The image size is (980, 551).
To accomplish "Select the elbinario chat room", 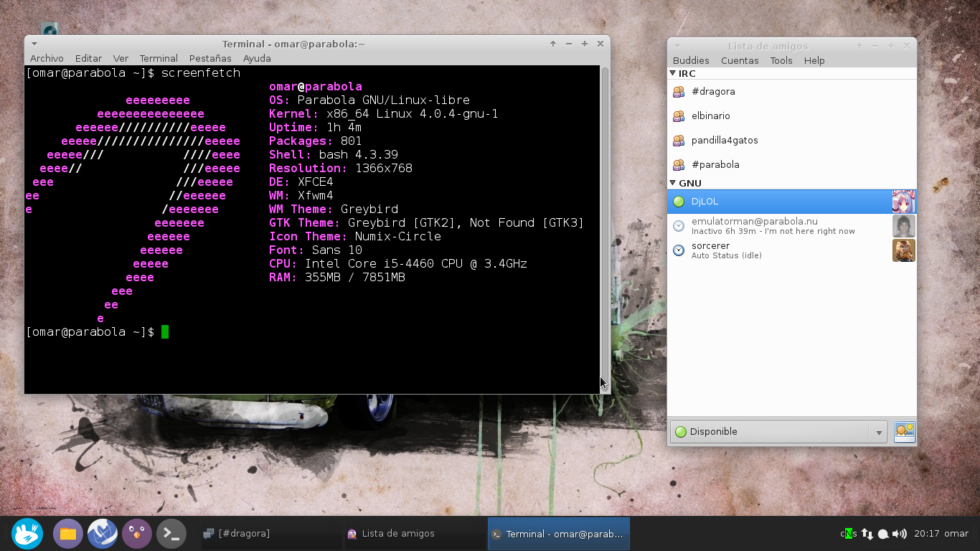I will click(792, 116).
